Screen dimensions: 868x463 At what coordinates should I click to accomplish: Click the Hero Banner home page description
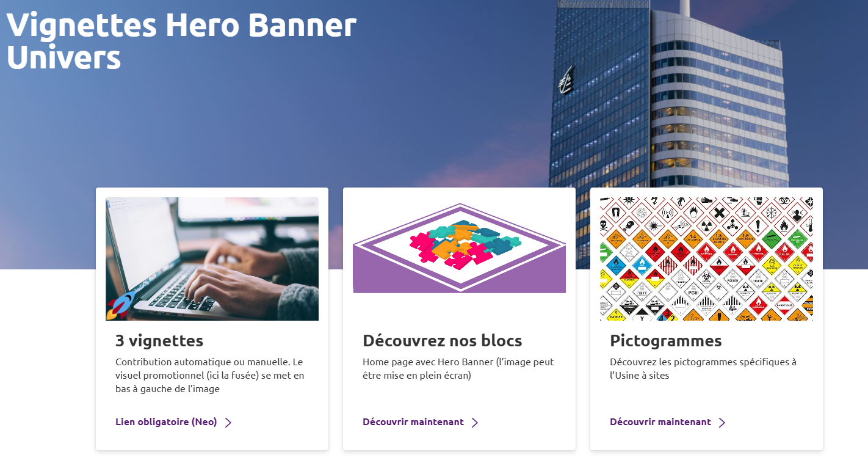point(458,368)
